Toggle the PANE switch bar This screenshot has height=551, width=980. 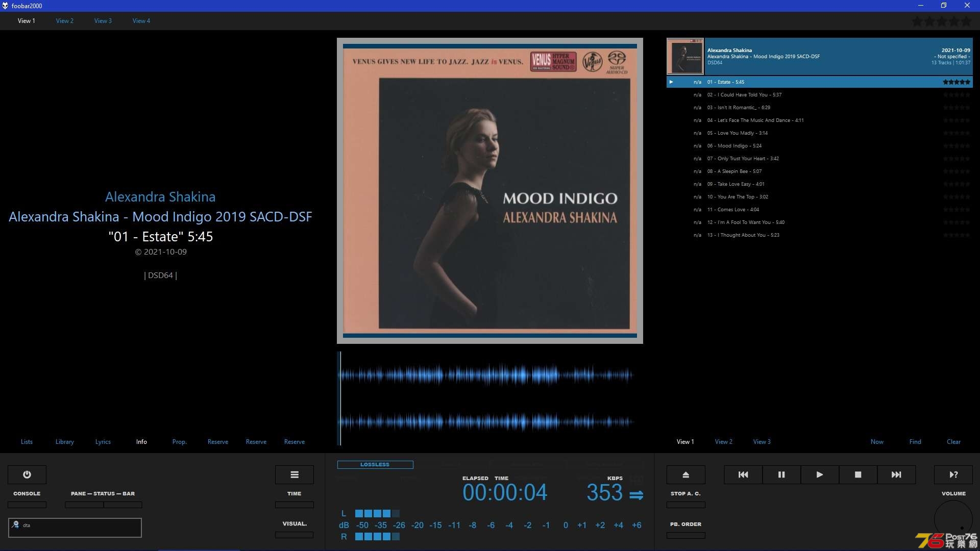(x=84, y=505)
